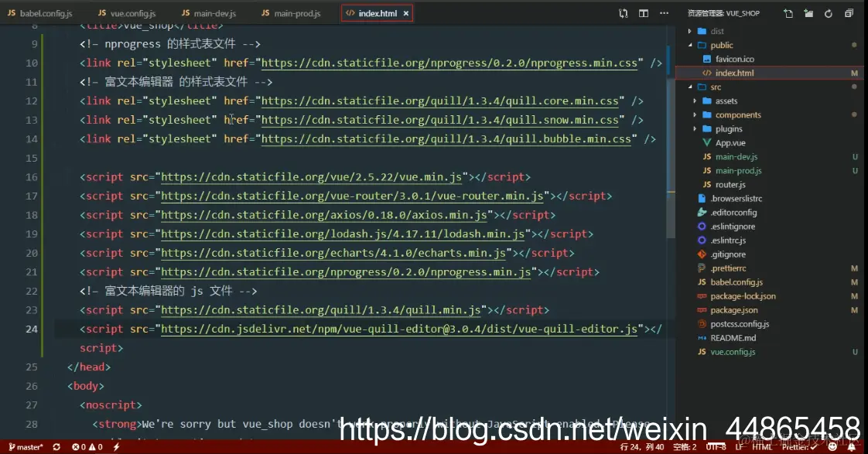Open go-to-line from cursor position indicator
Image resolution: width=868 pixels, height=454 pixels.
(x=641, y=447)
